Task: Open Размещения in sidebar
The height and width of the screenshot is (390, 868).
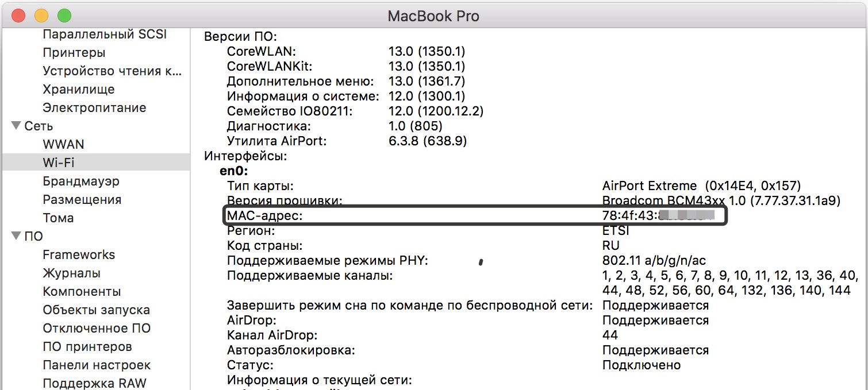Action: 82,199
